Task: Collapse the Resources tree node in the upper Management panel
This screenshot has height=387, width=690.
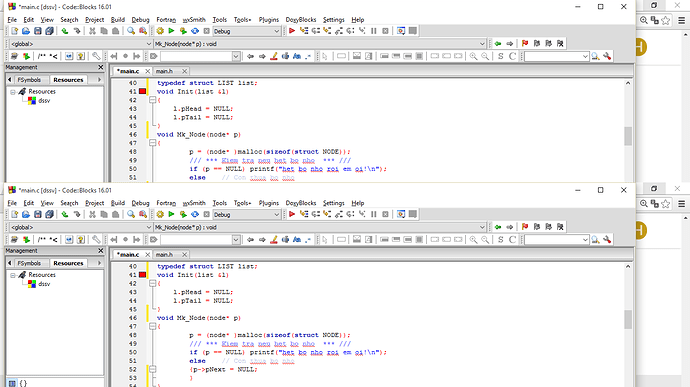Action: pyautogui.click(x=13, y=92)
